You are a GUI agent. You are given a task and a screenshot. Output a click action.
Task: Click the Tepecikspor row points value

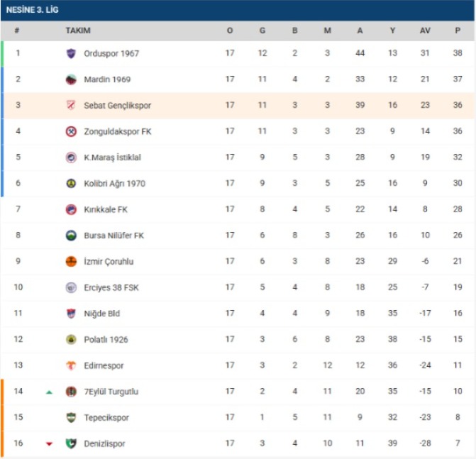click(x=458, y=418)
